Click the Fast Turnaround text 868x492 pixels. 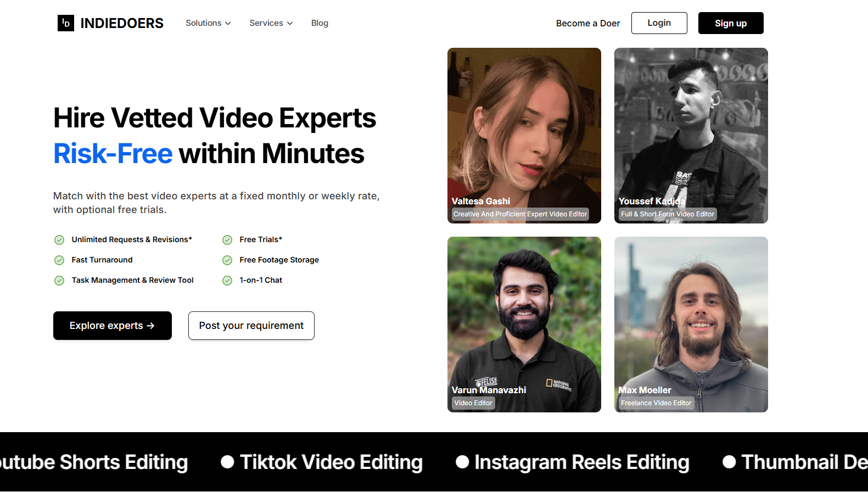point(102,260)
